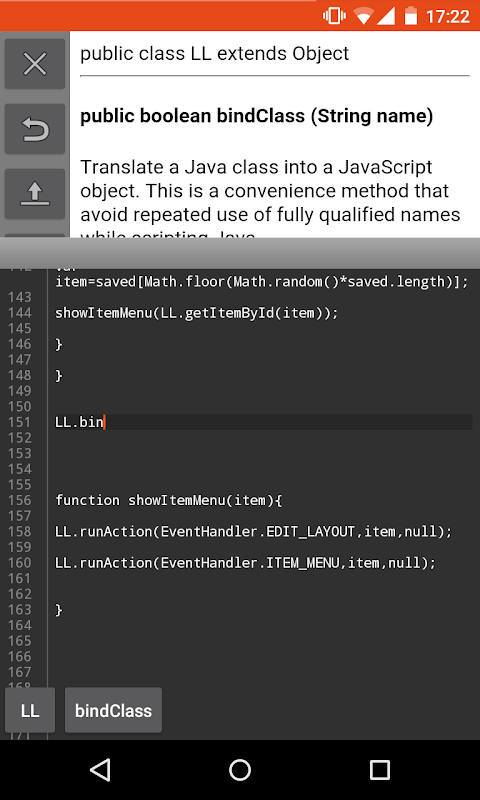Click the 'function showItemMenu(item){' line

tap(169, 501)
